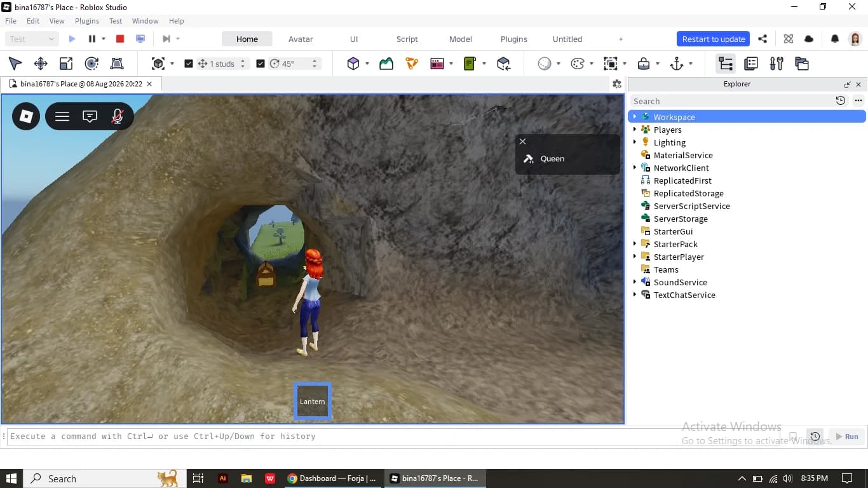Open the Color palette tool
Image resolution: width=868 pixels, height=488 pixels.
click(578, 64)
